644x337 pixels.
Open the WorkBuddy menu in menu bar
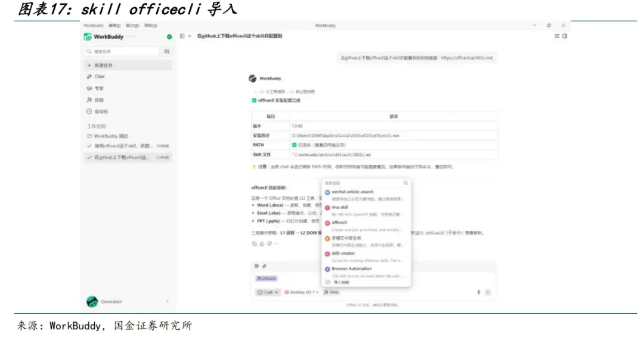94,26
